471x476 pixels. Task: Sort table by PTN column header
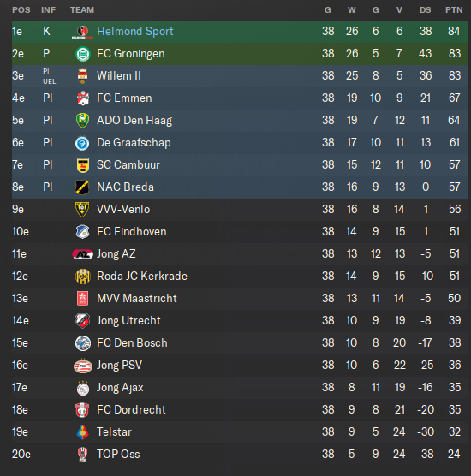pyautogui.click(x=454, y=10)
